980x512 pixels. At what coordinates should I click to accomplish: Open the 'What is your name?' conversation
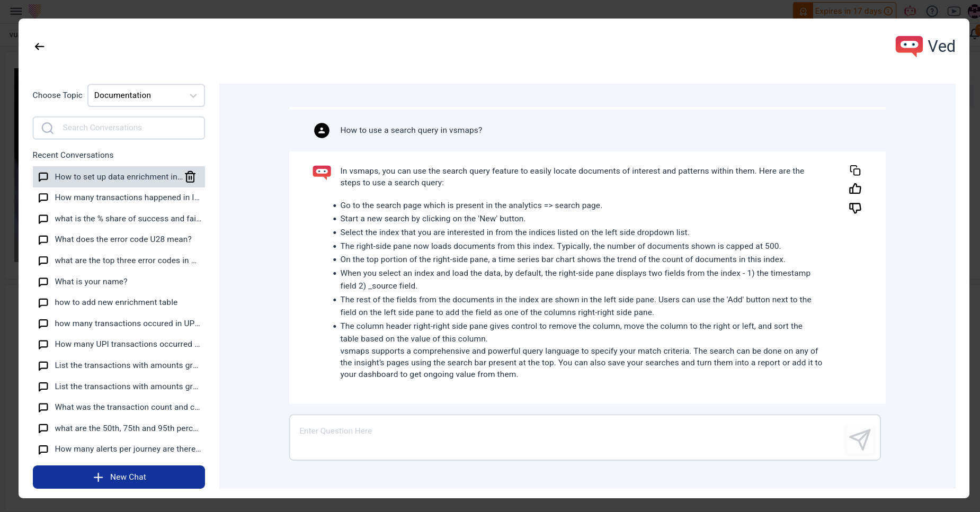click(91, 282)
